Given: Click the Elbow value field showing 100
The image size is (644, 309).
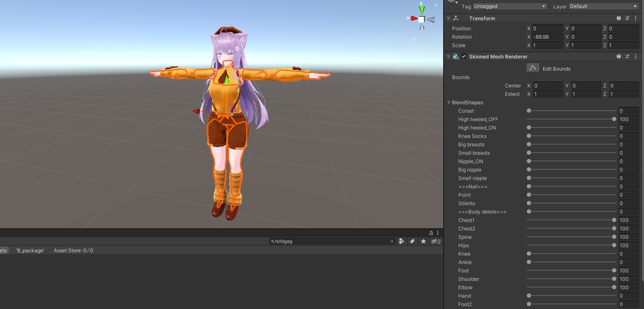Looking at the screenshot, I should (x=629, y=288).
